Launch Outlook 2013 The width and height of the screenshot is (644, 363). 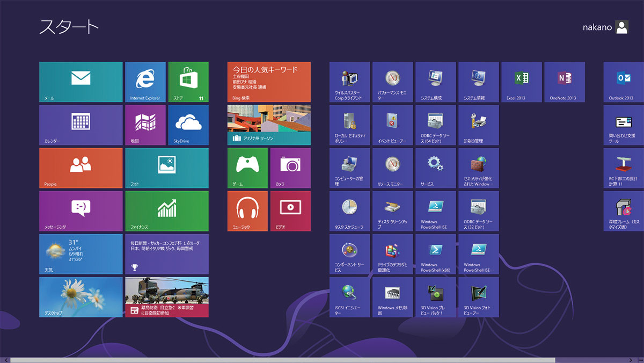pos(624,82)
